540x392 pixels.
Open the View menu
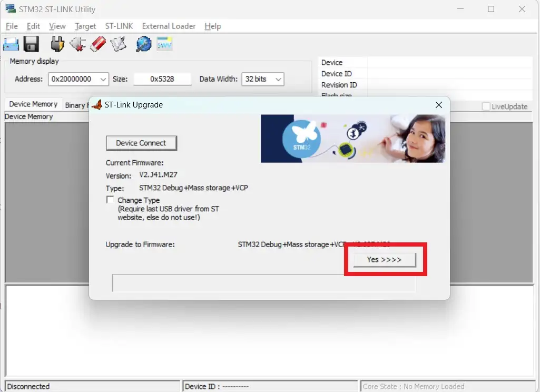[x=57, y=26]
